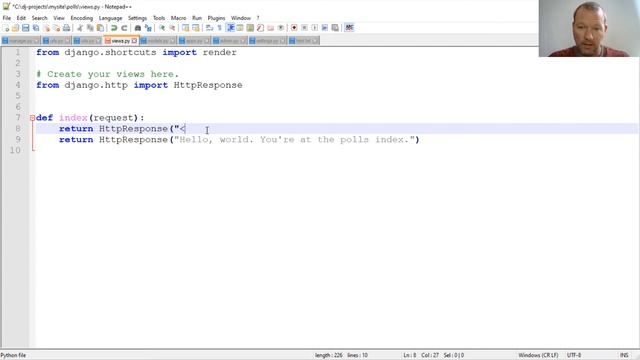
Task: Switch to the settings.py tab
Action: pos(267,41)
